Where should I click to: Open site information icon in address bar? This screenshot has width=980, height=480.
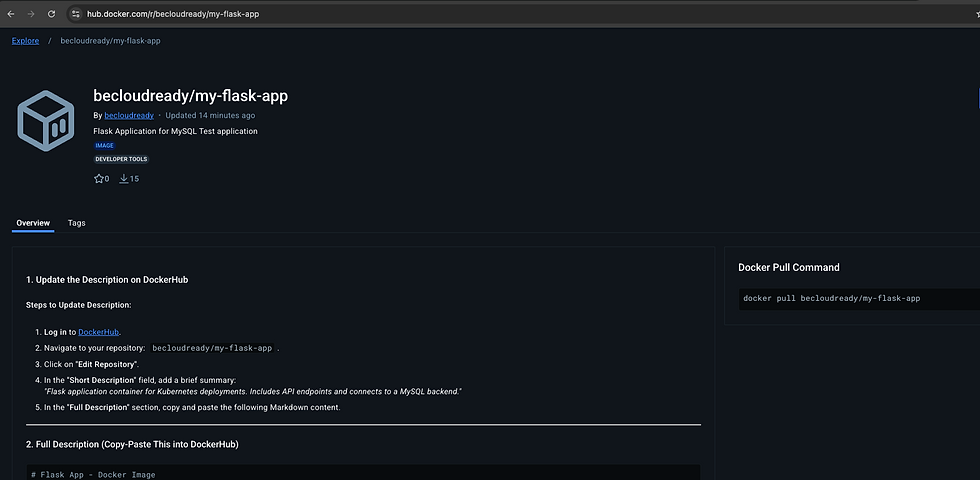click(76, 14)
